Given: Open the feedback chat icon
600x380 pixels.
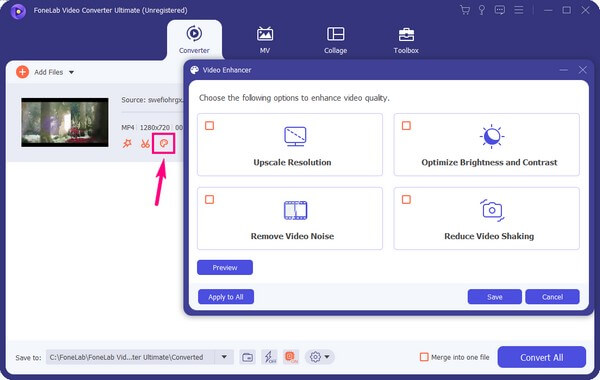Looking at the screenshot, I should [500, 10].
